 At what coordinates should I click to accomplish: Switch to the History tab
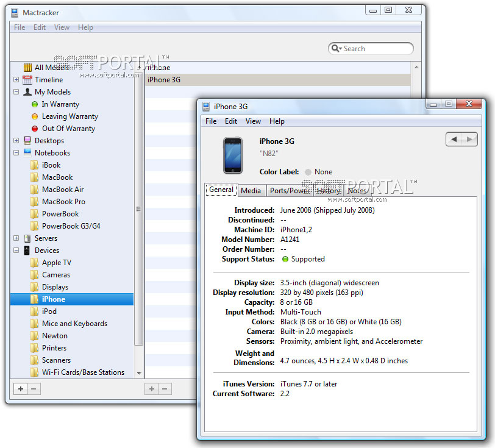coord(329,191)
